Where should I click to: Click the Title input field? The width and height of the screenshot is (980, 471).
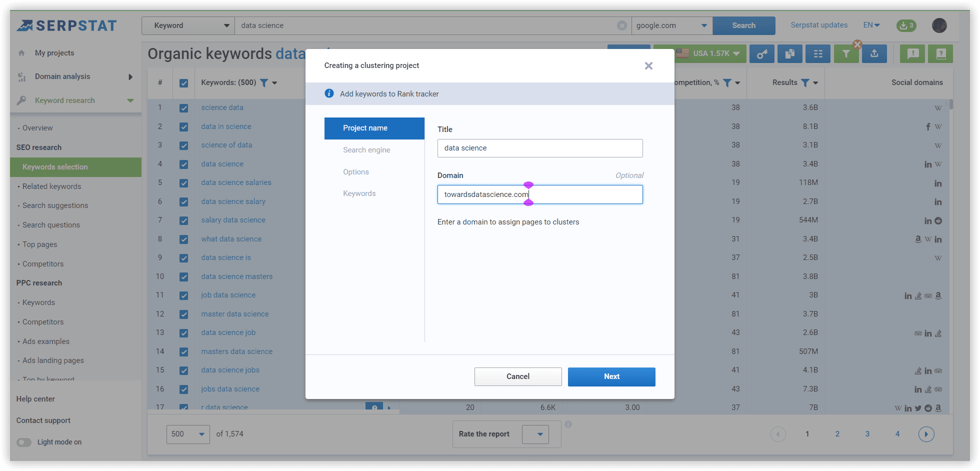[539, 148]
